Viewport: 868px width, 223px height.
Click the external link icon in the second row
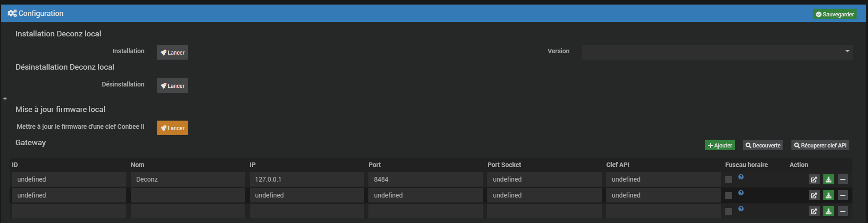pos(814,195)
